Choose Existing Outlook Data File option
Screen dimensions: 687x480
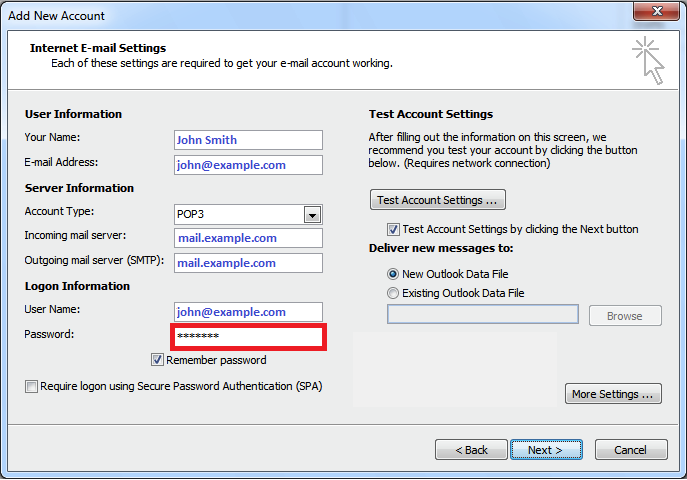coord(393,293)
